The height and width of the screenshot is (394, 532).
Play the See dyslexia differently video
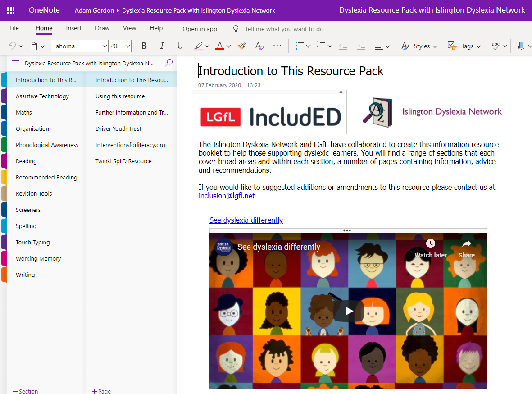point(349,311)
